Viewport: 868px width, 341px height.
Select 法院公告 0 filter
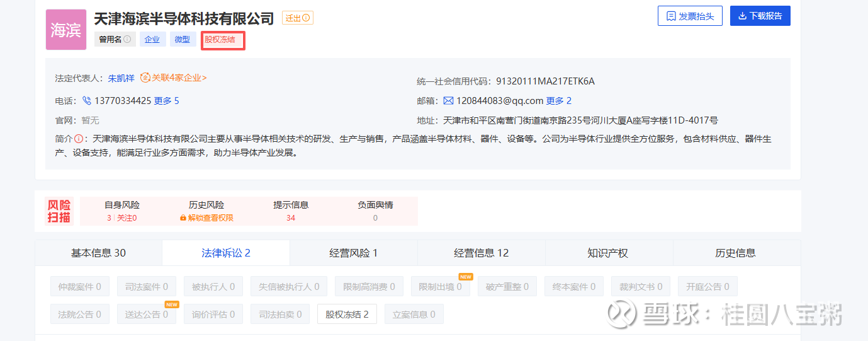pyautogui.click(x=80, y=314)
